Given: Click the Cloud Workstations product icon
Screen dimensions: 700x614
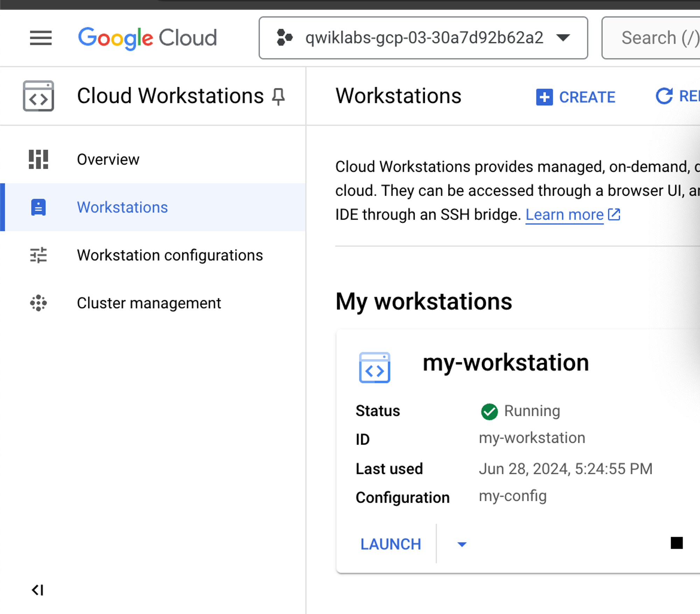Looking at the screenshot, I should 38,96.
